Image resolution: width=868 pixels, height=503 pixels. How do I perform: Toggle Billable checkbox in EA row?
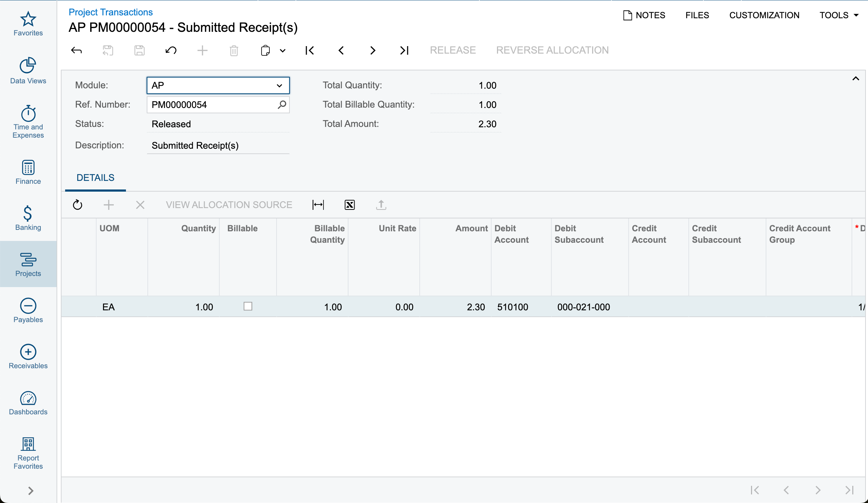248,306
